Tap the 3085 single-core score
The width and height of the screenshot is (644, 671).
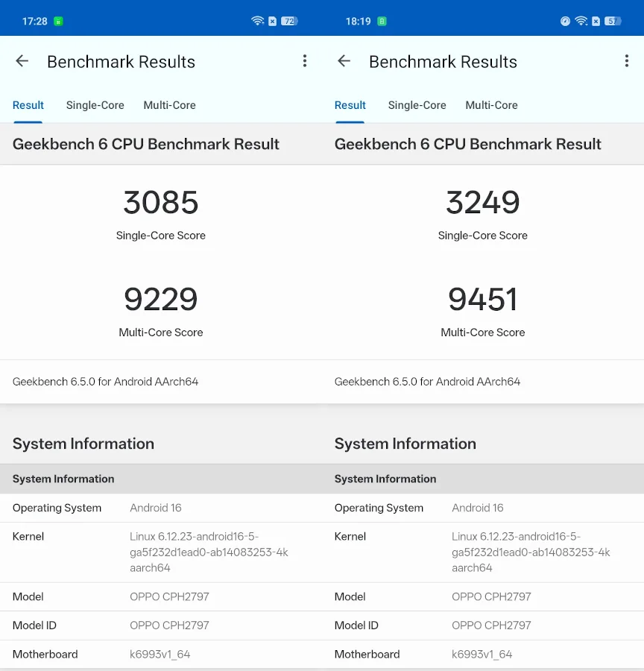click(x=161, y=203)
